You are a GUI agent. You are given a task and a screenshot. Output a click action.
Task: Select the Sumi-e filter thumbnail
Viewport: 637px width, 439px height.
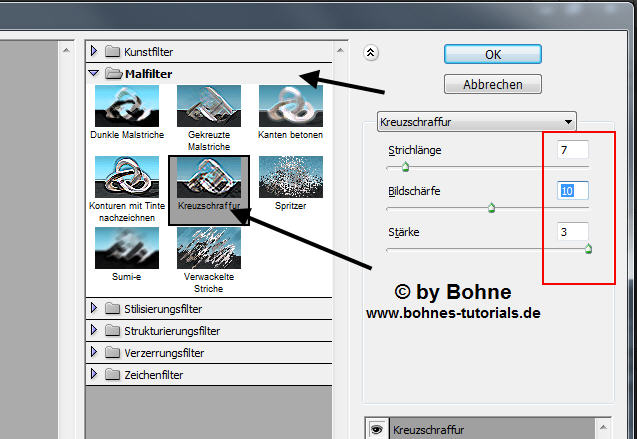126,249
